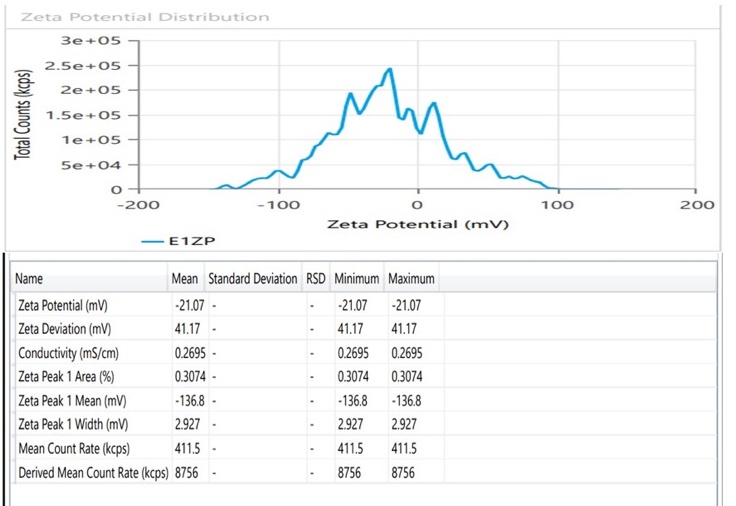Select the Conductivity (mS/cm) row name
This screenshot has width=736, height=506.
(x=66, y=354)
